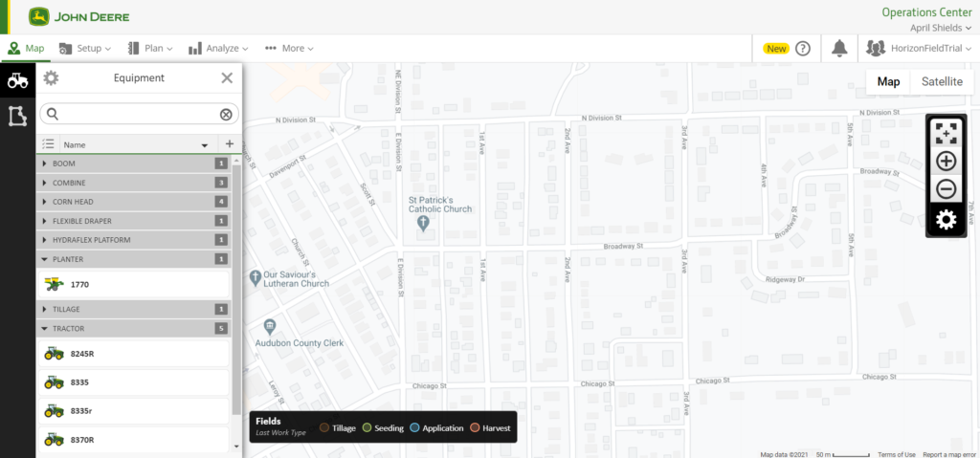The height and width of the screenshot is (458, 980).
Task: Click St Patrick's Catholic Church marker
Action: click(x=423, y=225)
